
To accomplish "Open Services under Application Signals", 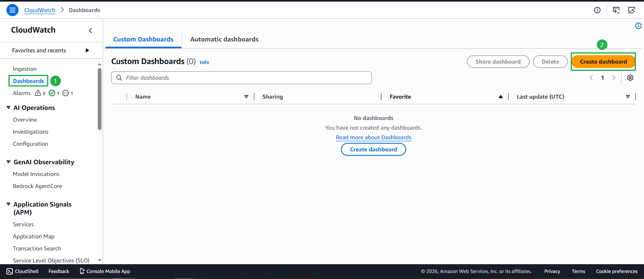I will click(23, 224).
